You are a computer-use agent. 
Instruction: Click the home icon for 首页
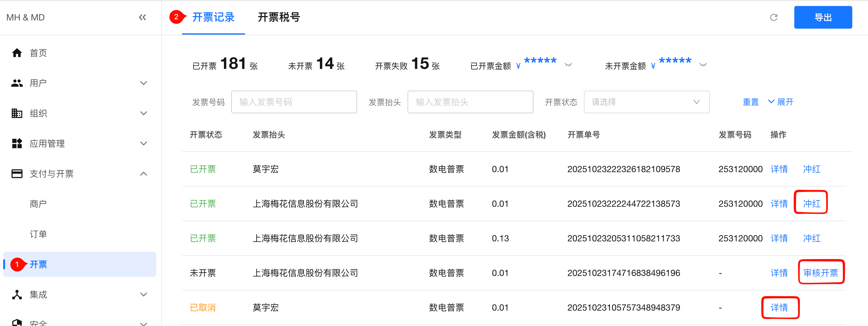click(x=17, y=53)
